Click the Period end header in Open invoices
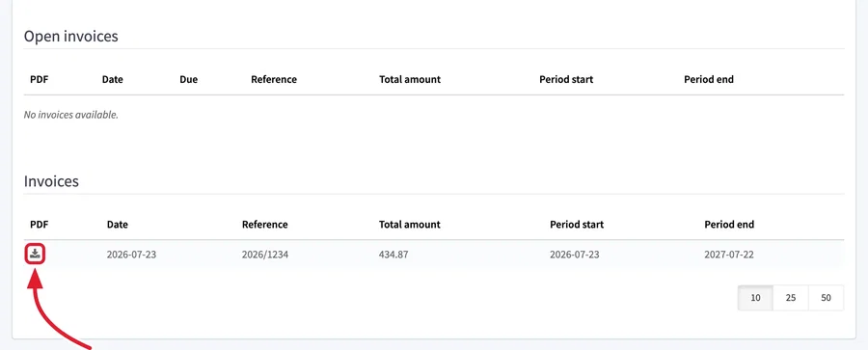868x350 pixels. (x=709, y=79)
